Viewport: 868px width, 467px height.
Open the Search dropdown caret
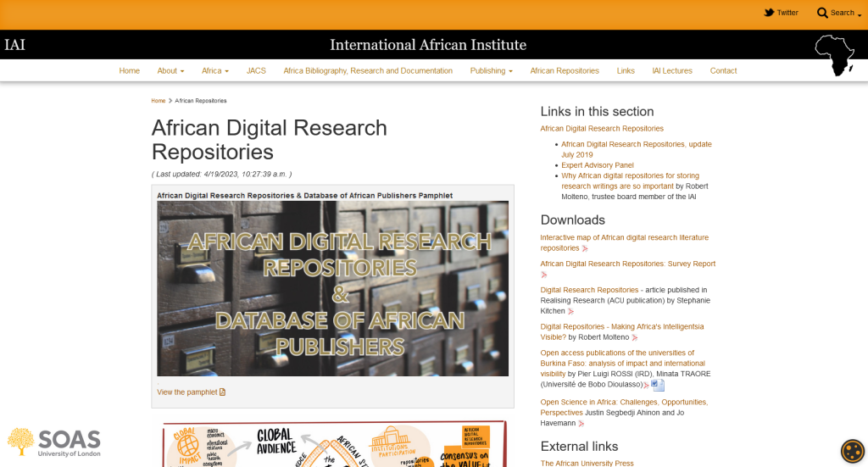coord(860,14)
